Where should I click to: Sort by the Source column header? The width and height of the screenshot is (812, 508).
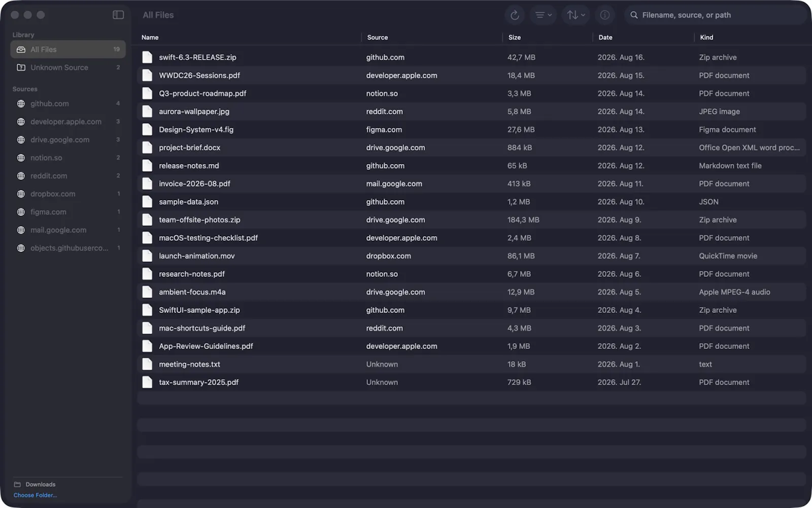coord(377,38)
